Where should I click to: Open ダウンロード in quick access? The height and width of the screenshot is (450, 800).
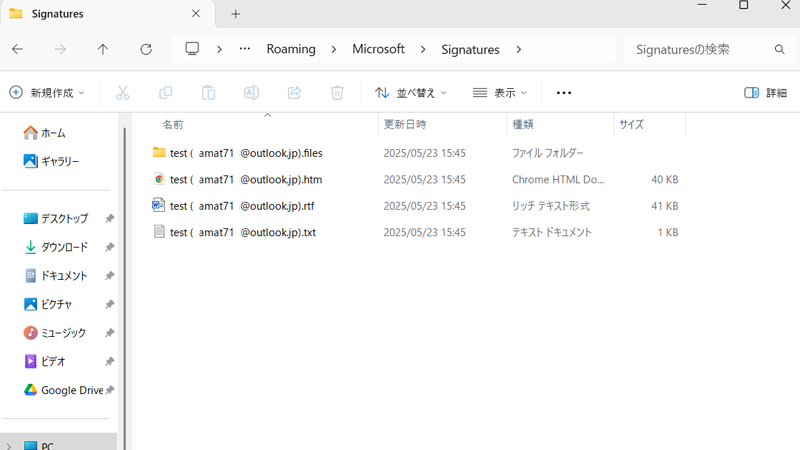[56, 247]
